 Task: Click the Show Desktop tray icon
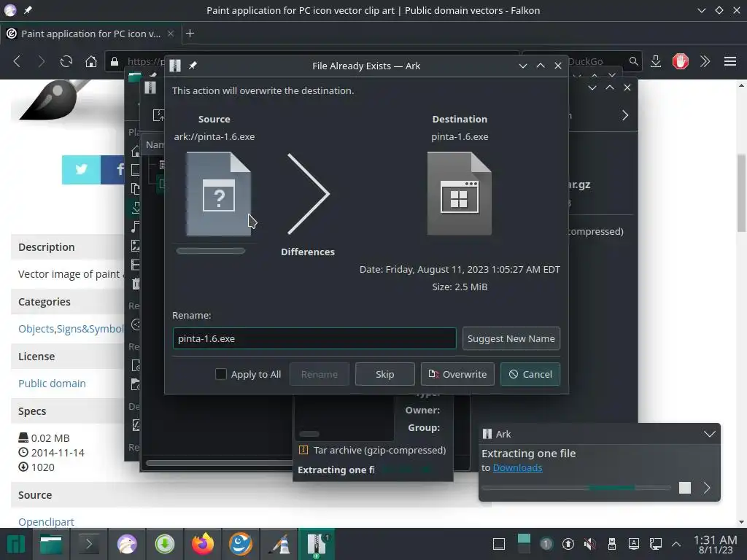(x=499, y=544)
